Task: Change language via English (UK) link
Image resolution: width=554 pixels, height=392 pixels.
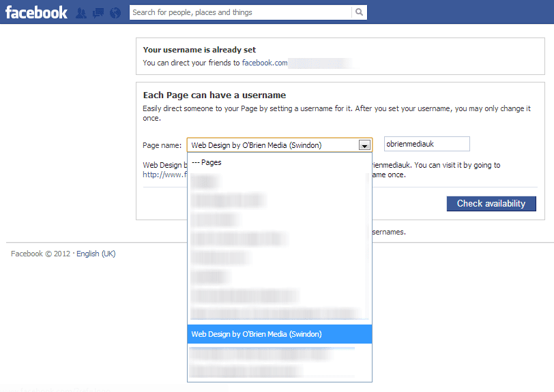Action: 96,254
